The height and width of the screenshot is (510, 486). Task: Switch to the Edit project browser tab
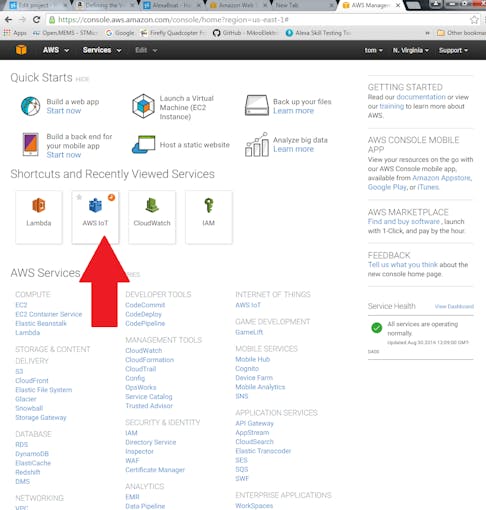[37, 5]
